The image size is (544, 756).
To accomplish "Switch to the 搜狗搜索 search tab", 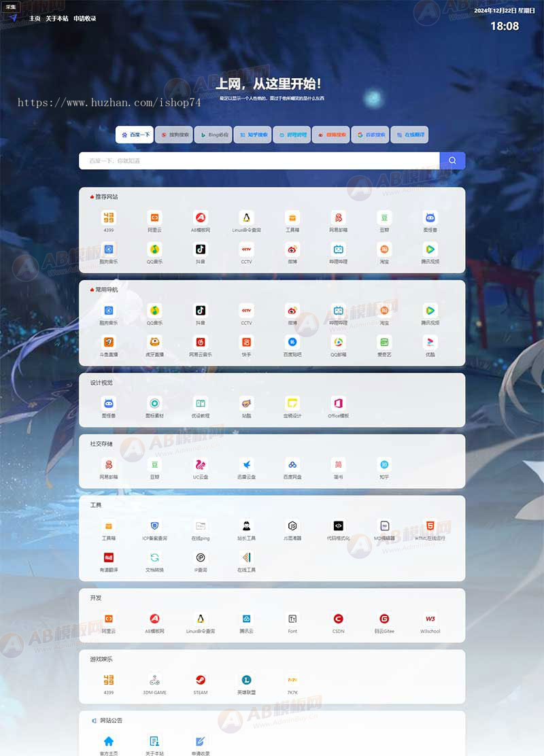I will [x=174, y=135].
